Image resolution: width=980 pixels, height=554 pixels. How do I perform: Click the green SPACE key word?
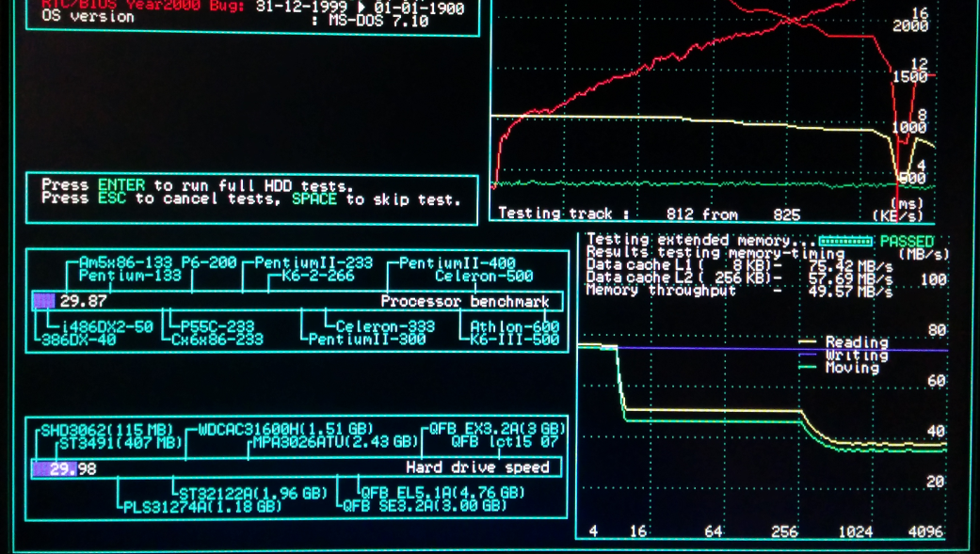pyautogui.click(x=314, y=199)
